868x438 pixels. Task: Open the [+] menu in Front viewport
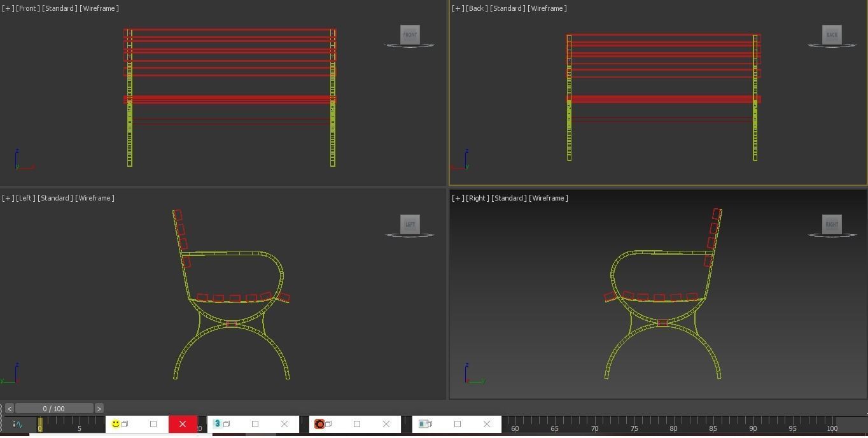point(8,8)
